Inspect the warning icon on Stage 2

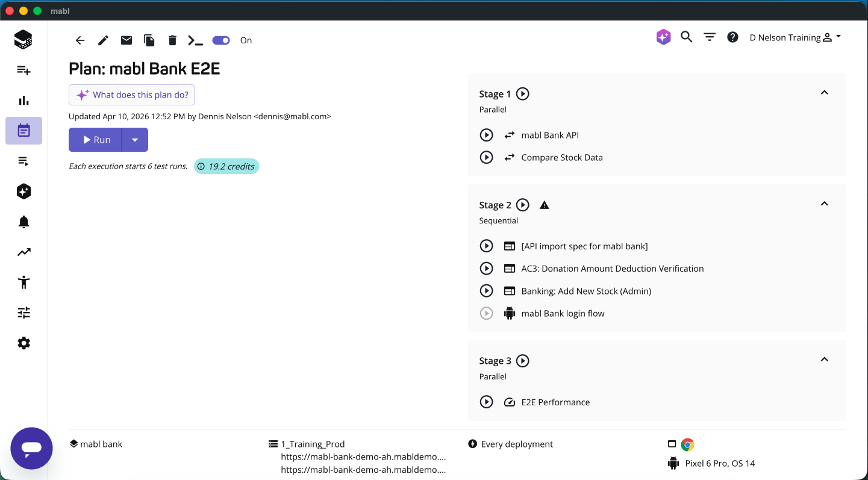coord(544,205)
